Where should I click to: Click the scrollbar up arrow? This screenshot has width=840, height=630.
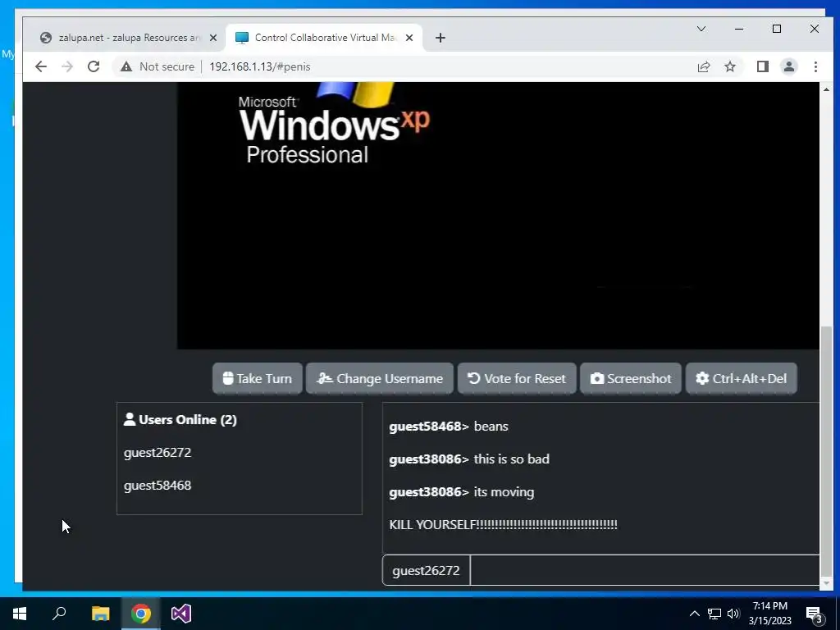pos(827,89)
